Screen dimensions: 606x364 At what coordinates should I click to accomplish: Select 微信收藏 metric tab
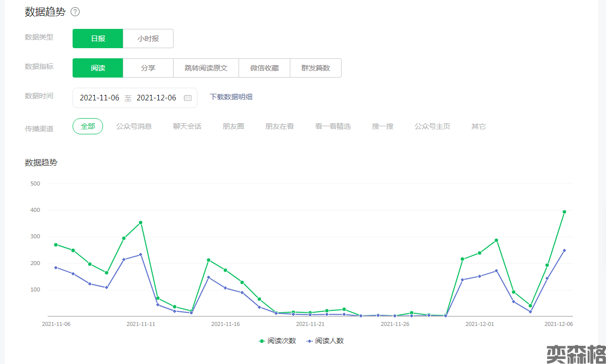[x=264, y=68]
